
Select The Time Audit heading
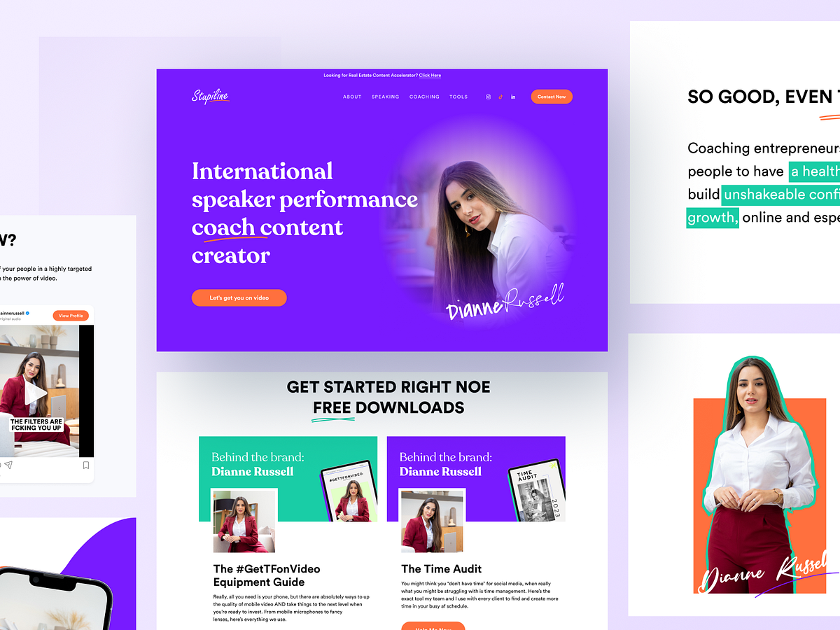[x=442, y=568]
